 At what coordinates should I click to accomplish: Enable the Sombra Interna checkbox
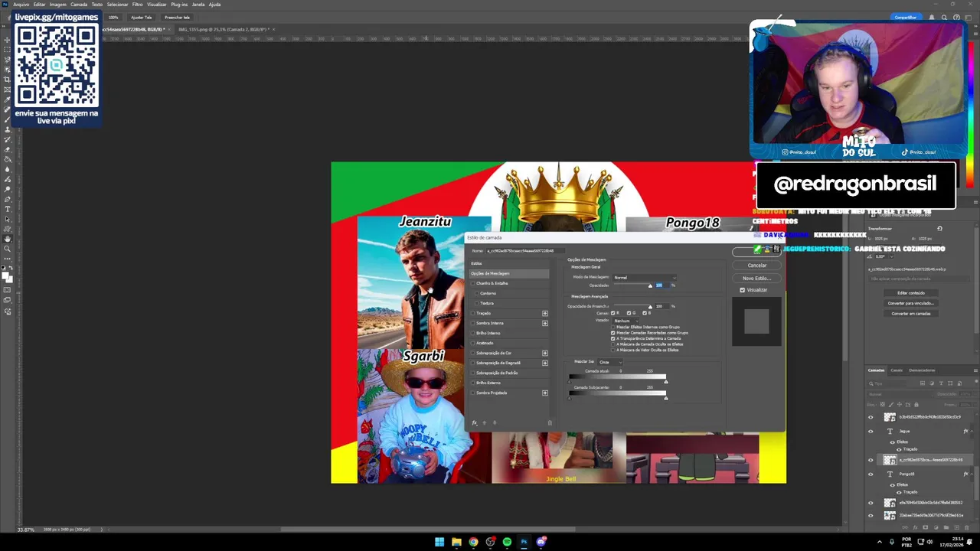[472, 323]
